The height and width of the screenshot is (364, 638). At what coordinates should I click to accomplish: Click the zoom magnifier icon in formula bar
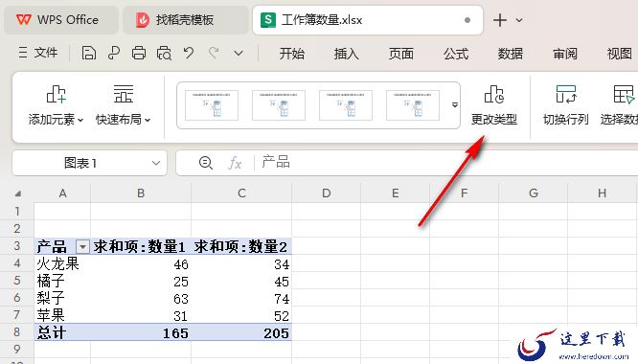coord(205,163)
